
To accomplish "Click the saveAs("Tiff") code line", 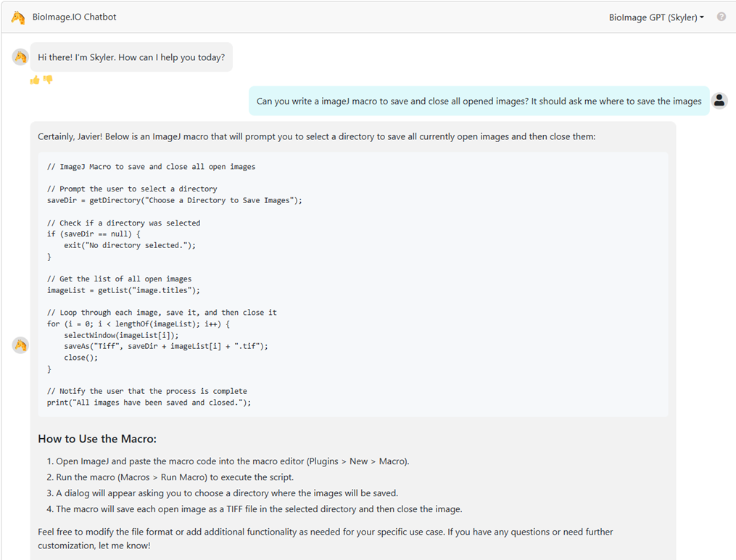I will (165, 346).
